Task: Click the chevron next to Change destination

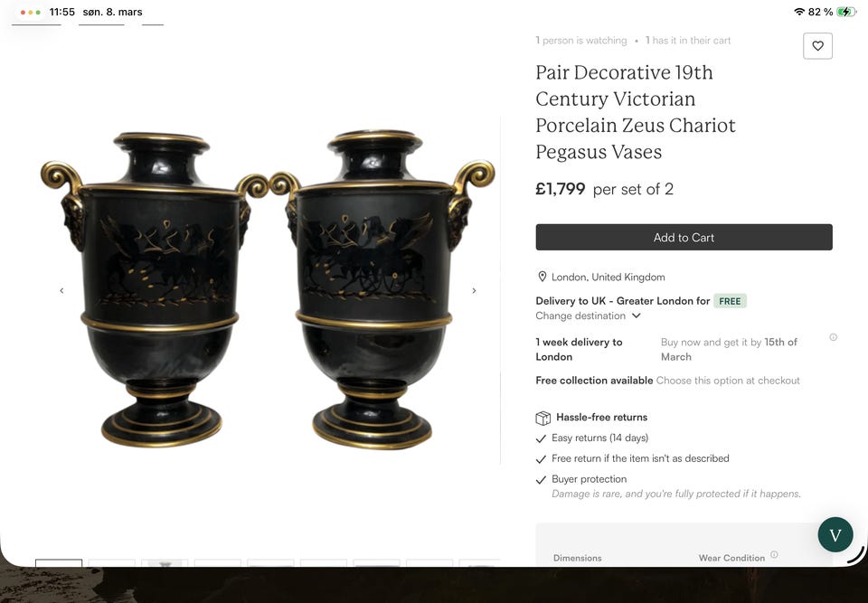Action: (x=636, y=316)
